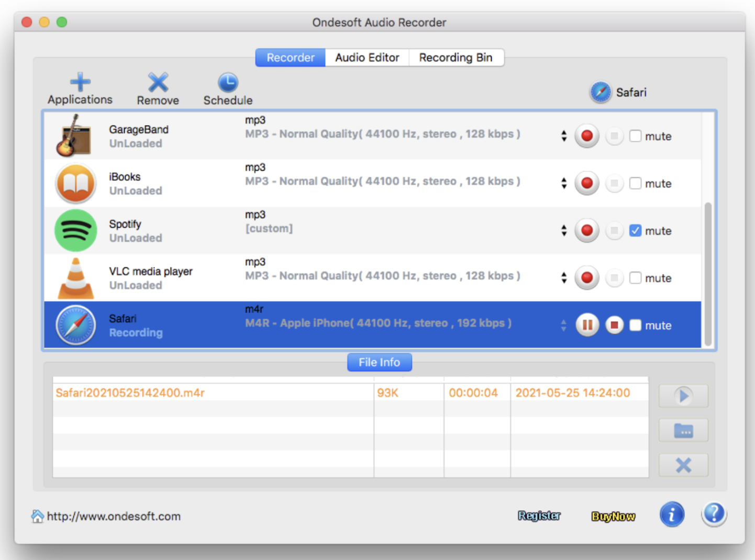Open GarageBand format dropdown arrows
This screenshot has width=755, height=560.
point(564,136)
